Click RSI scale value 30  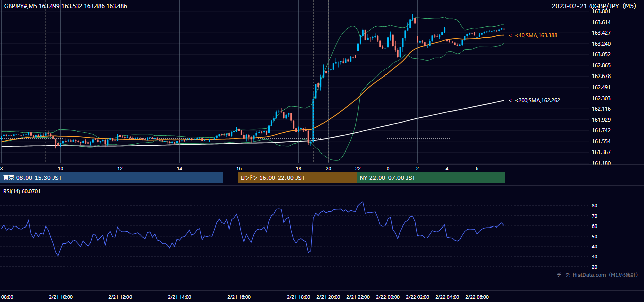tap(594, 257)
